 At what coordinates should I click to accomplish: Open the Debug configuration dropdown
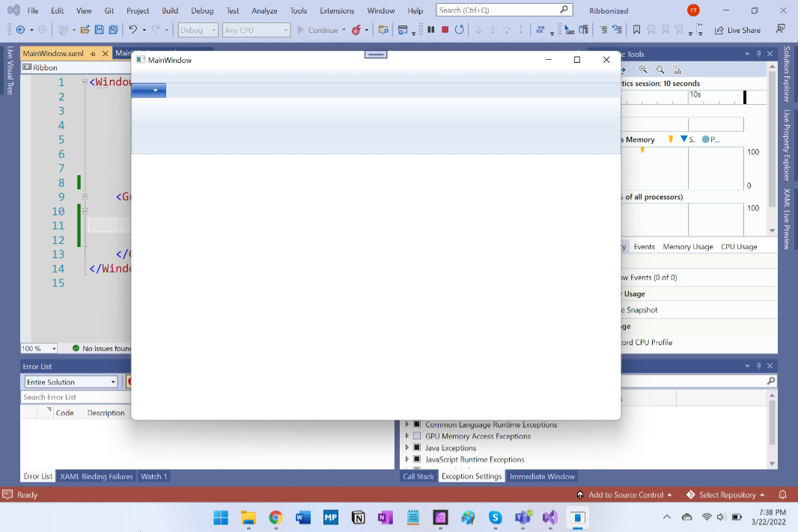coord(198,30)
